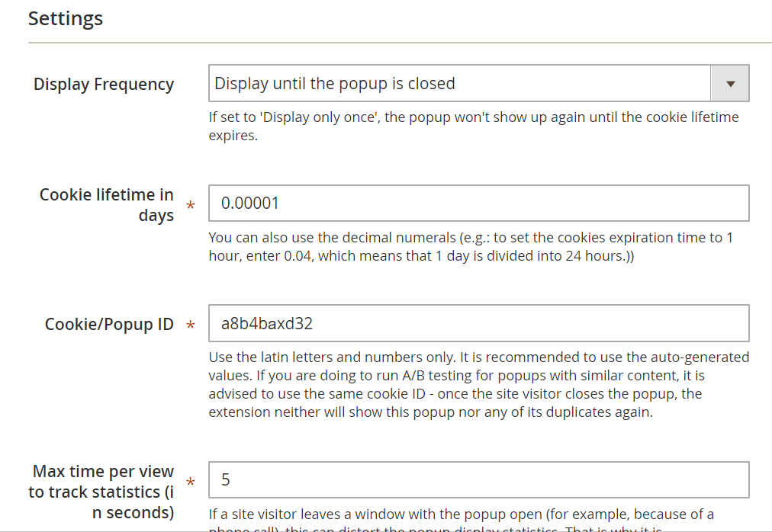The width and height of the screenshot is (772, 532).
Task: Select the 'Cookie lifetime in days' label
Action: (107, 205)
